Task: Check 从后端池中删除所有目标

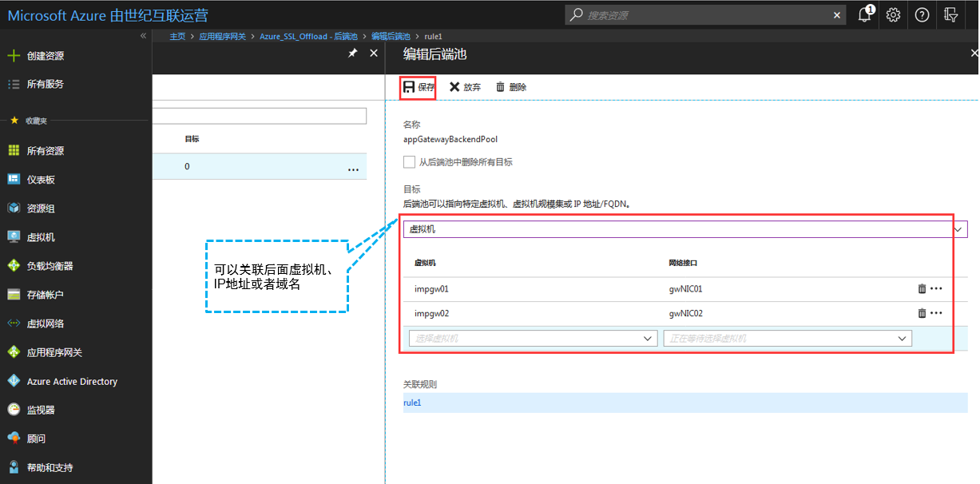Action: click(x=409, y=161)
